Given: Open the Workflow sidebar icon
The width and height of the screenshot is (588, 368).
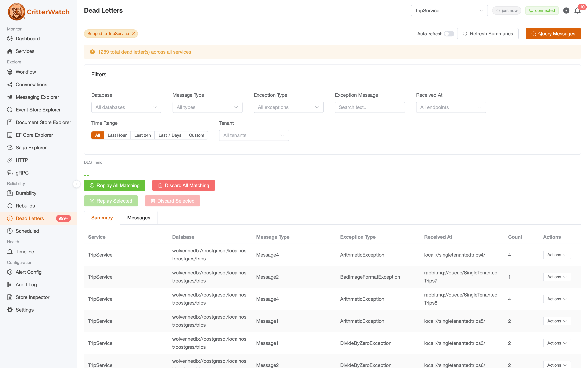Looking at the screenshot, I should pos(10,72).
